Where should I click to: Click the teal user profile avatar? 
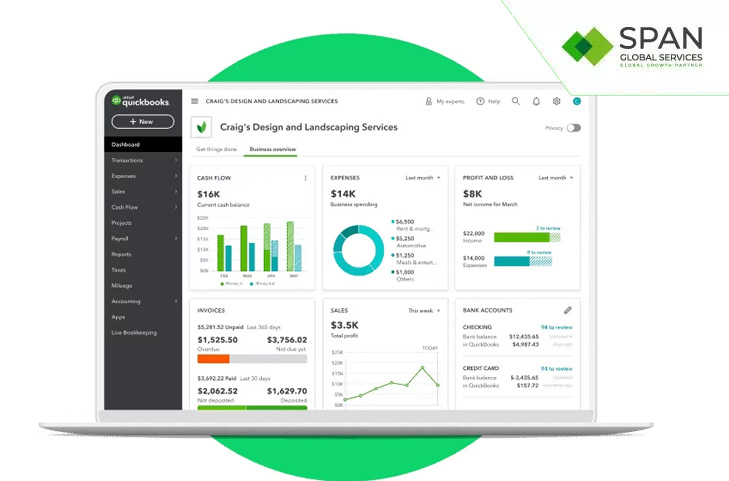tap(577, 101)
